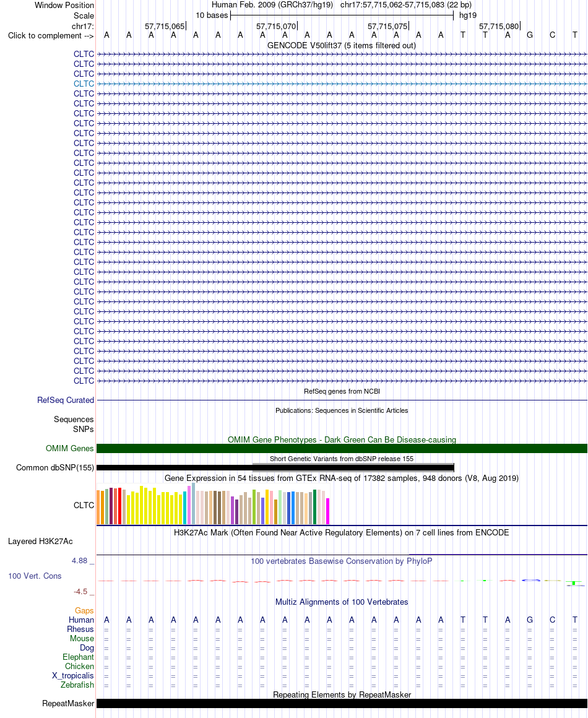Click the hg19 assembly label beside scale

(x=467, y=15)
